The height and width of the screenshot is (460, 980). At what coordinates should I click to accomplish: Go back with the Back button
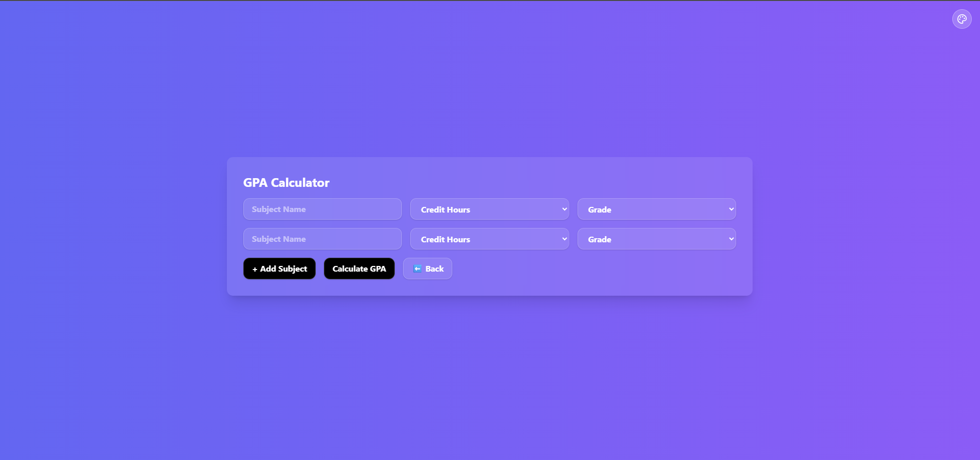428,269
